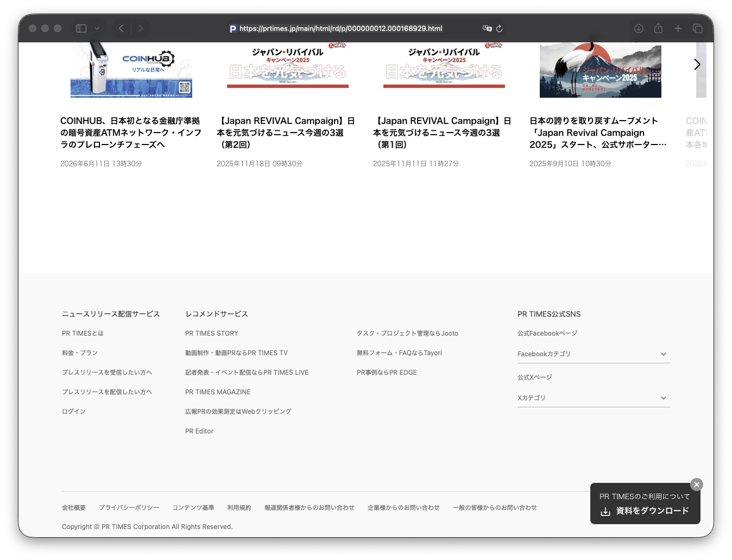
Task: Open プレスリリースを配信したい方へ link
Action: [x=107, y=392]
